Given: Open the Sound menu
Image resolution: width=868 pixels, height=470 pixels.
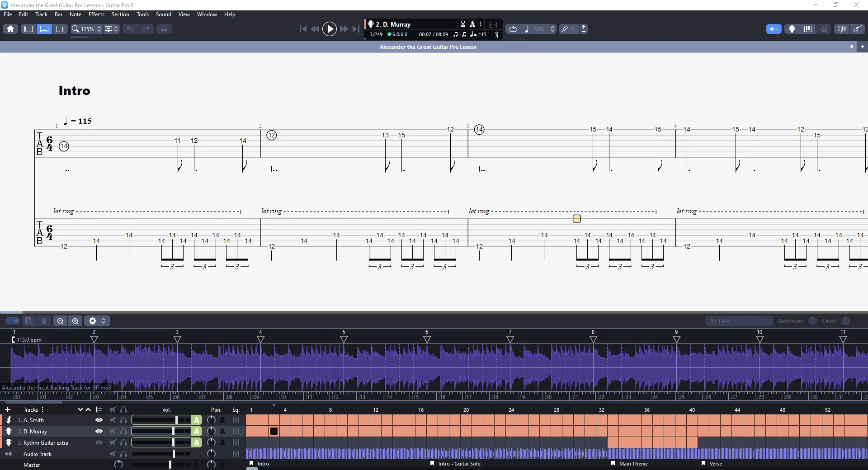Looking at the screenshot, I should tap(164, 14).
